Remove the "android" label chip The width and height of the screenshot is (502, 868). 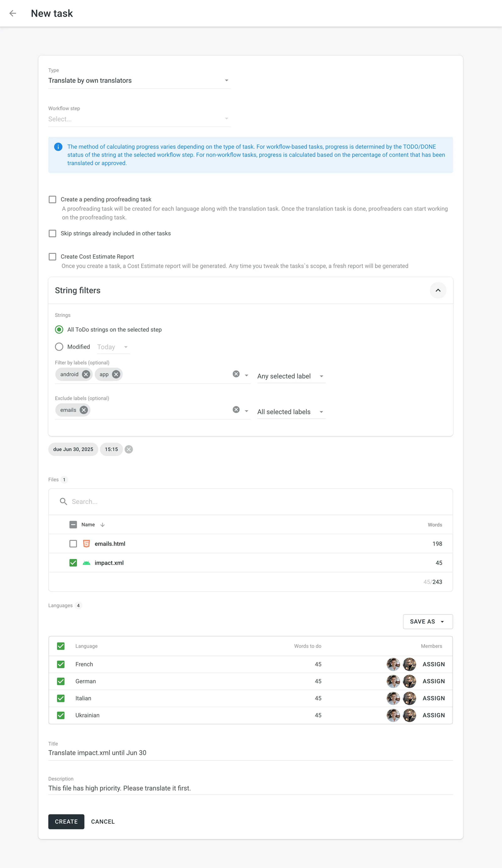point(85,374)
